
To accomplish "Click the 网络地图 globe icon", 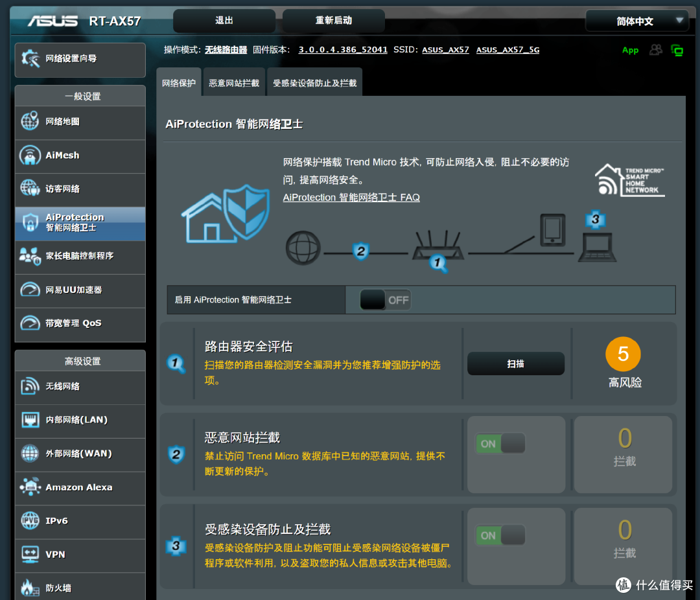I will (30, 121).
